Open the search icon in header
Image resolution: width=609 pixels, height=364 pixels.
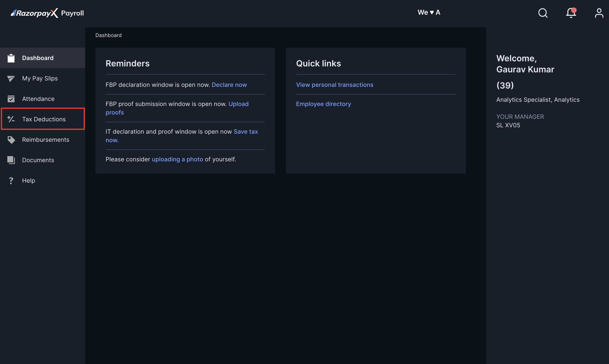tap(543, 13)
